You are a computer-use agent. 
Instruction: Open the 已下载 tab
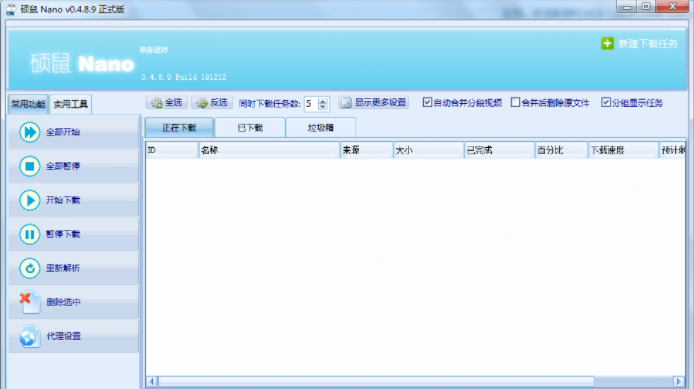250,128
